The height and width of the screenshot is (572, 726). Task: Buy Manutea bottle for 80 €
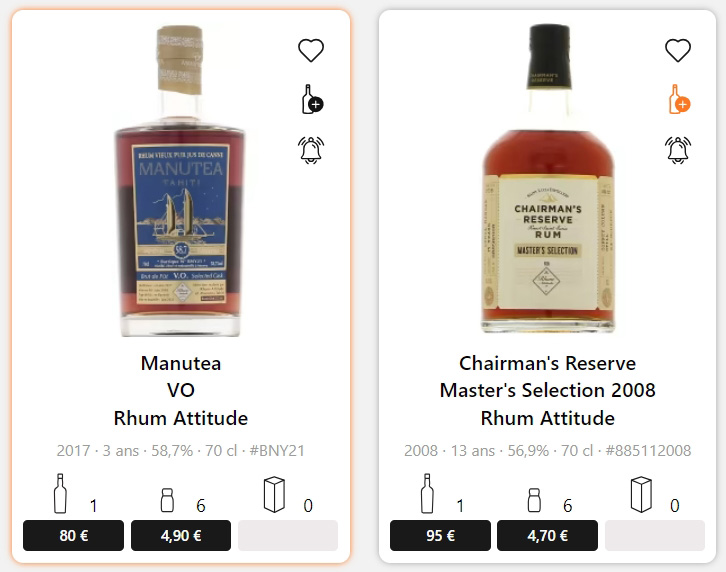coord(73,535)
